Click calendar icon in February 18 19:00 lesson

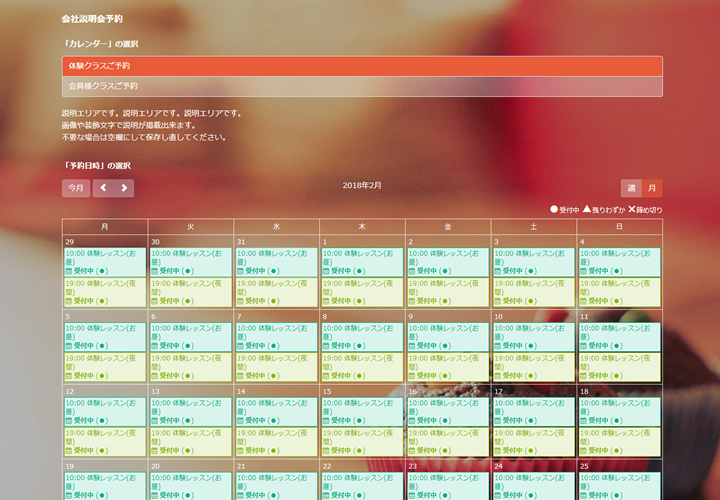tap(583, 451)
